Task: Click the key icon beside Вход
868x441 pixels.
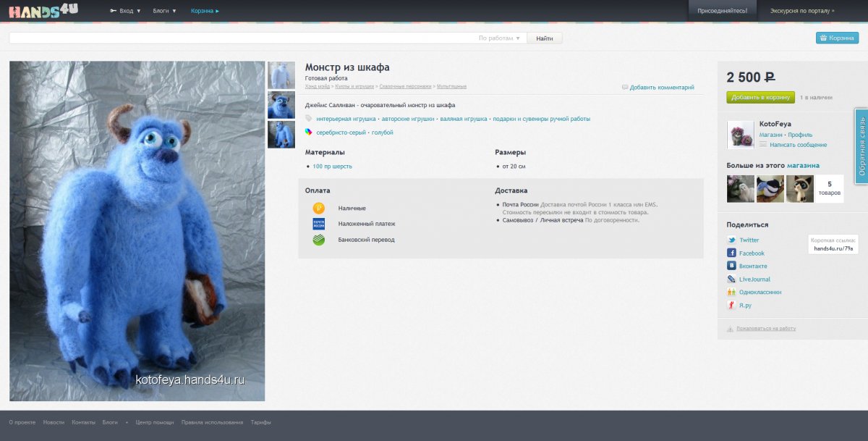Action: [113, 11]
